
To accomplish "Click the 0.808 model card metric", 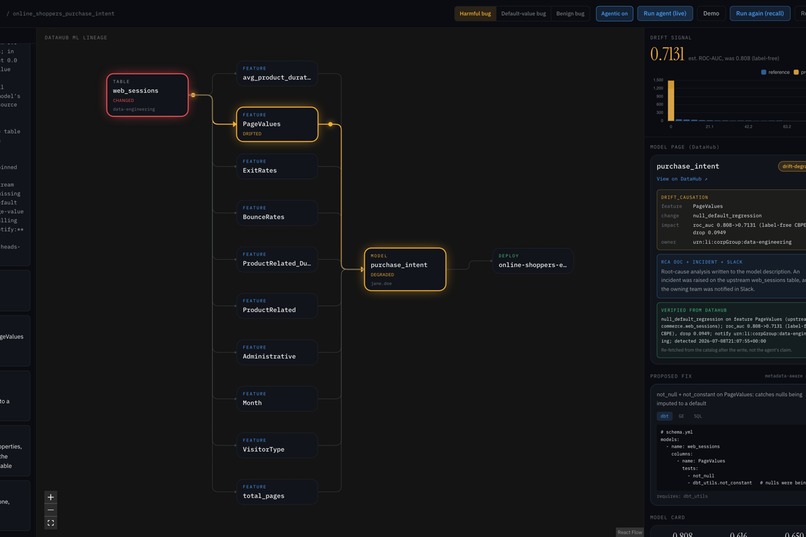I will coord(682,534).
